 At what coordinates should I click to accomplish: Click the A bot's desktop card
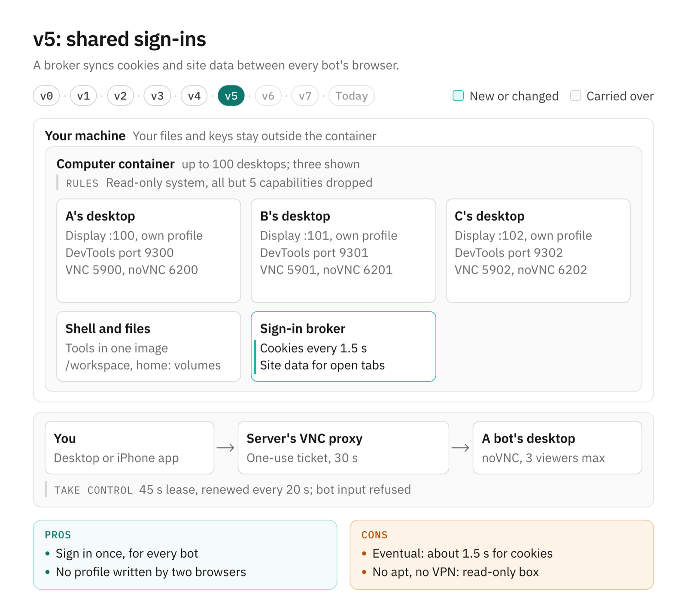pos(557,448)
